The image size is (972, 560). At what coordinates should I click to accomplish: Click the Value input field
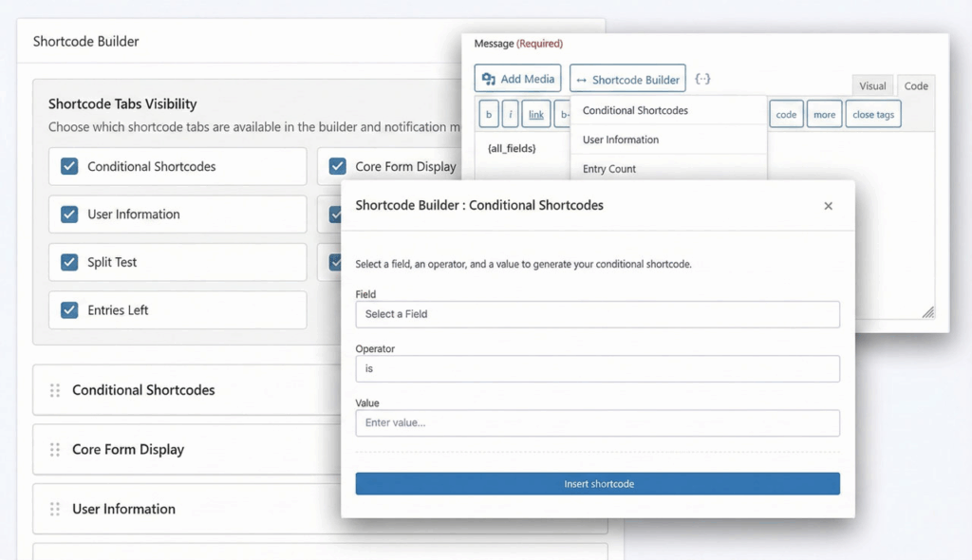597,422
